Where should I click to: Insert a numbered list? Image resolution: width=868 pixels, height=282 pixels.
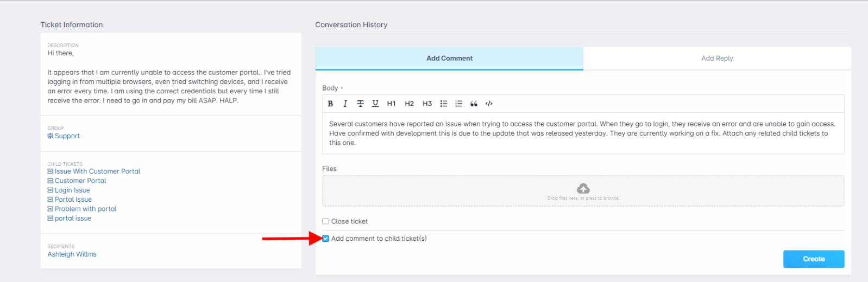pyautogui.click(x=459, y=104)
